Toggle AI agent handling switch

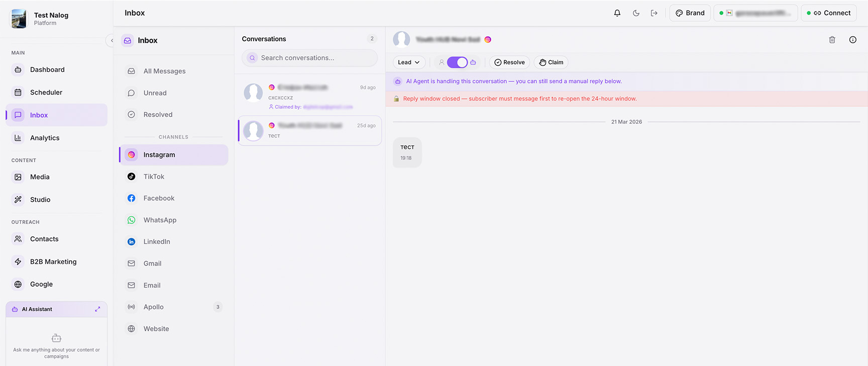point(457,62)
